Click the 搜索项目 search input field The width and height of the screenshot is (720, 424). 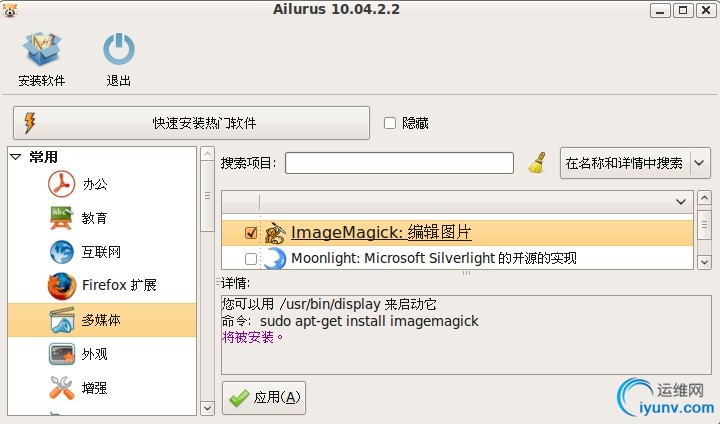tap(399, 162)
